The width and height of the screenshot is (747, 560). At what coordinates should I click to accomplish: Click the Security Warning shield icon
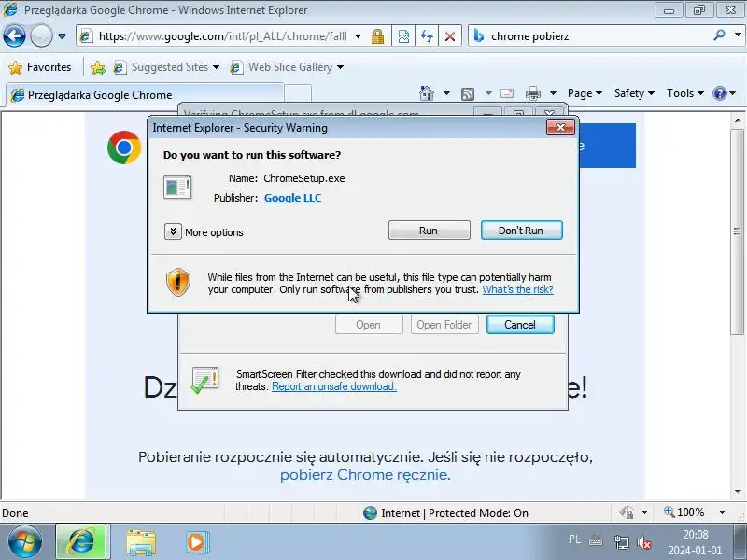[178, 282]
